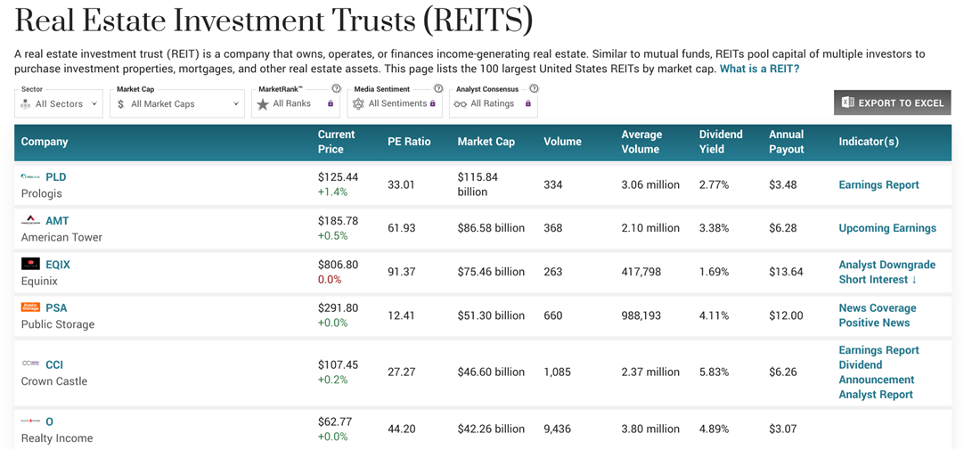
Task: Click the Public Storage logo icon
Action: (x=30, y=308)
